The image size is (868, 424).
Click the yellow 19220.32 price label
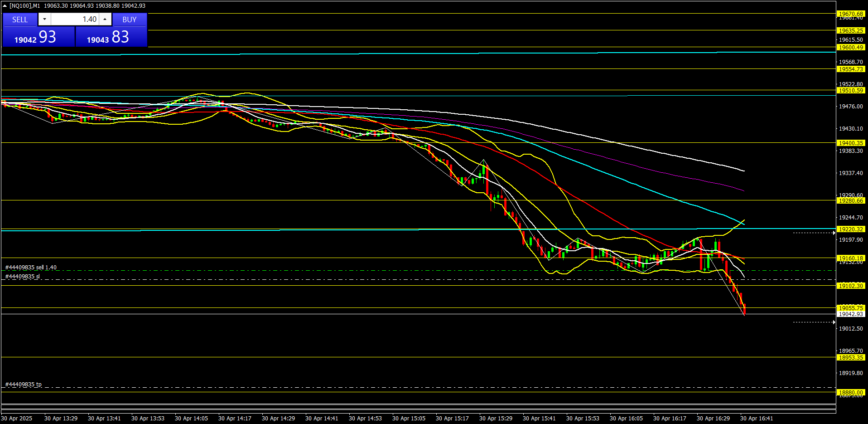(851, 229)
